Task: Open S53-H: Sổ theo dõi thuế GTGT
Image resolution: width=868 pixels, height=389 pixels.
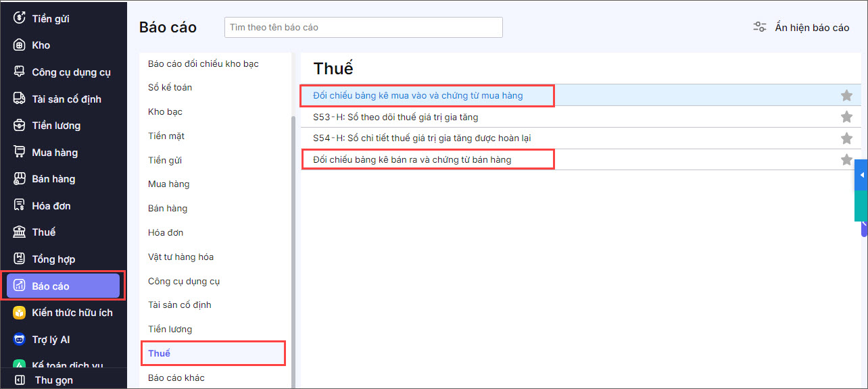Action: pyautogui.click(x=395, y=117)
